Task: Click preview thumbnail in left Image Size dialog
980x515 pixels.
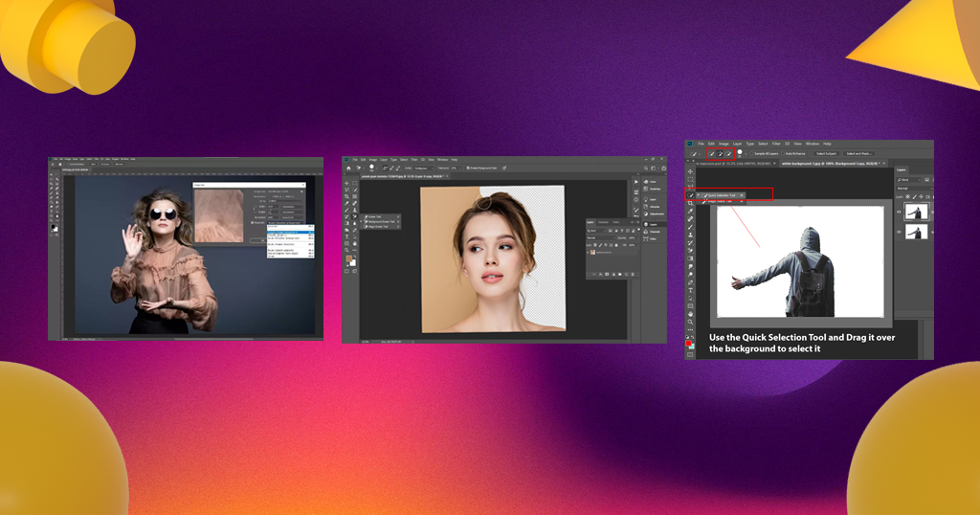Action: coord(219,215)
